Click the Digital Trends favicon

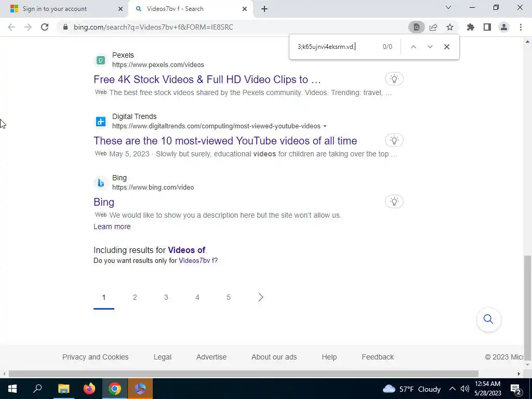coord(100,122)
